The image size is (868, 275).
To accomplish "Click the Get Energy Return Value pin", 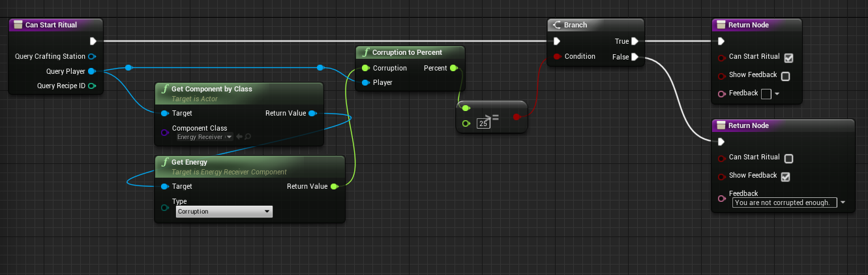I will (334, 186).
